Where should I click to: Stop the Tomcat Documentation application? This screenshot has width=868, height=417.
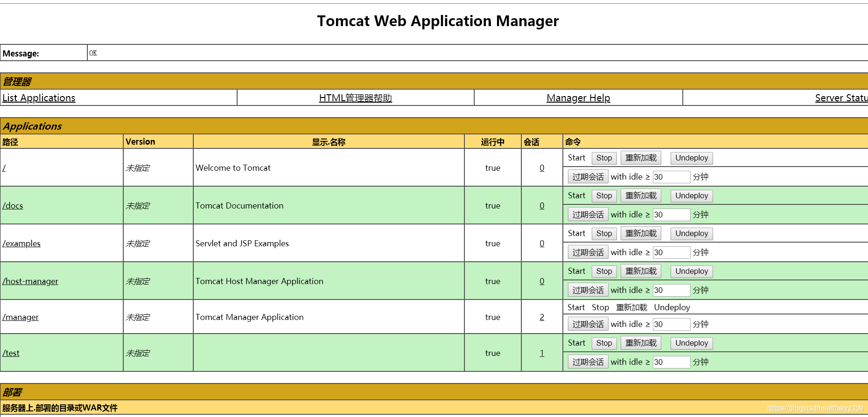[604, 196]
